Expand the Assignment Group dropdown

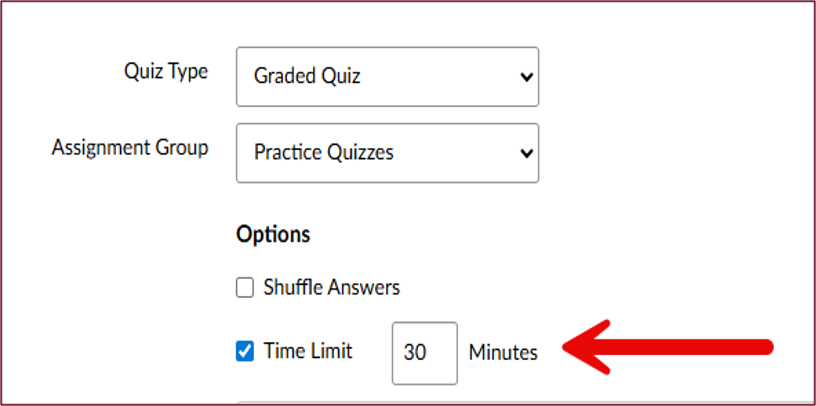[x=387, y=153]
